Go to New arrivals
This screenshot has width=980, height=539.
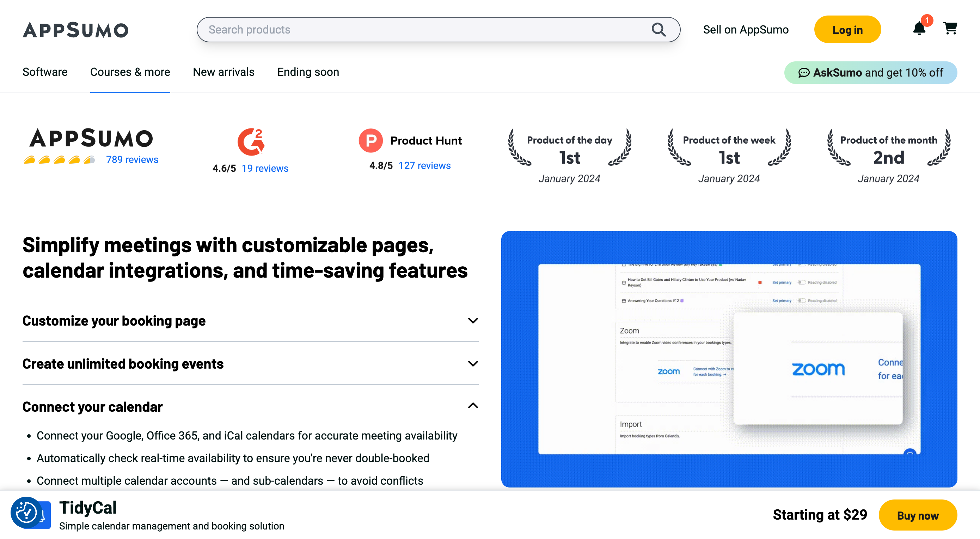[223, 72]
